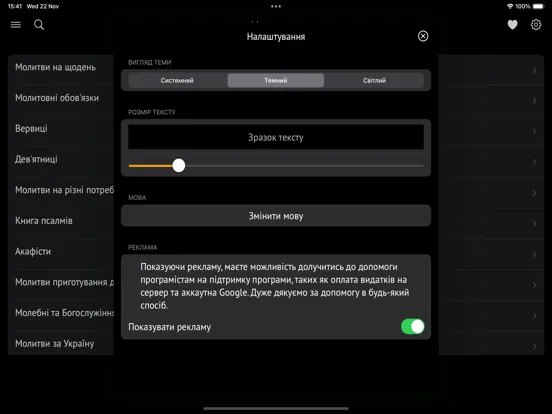The height and width of the screenshot is (414, 552).
Task: Open the settings gear icon
Action: coord(536,25)
